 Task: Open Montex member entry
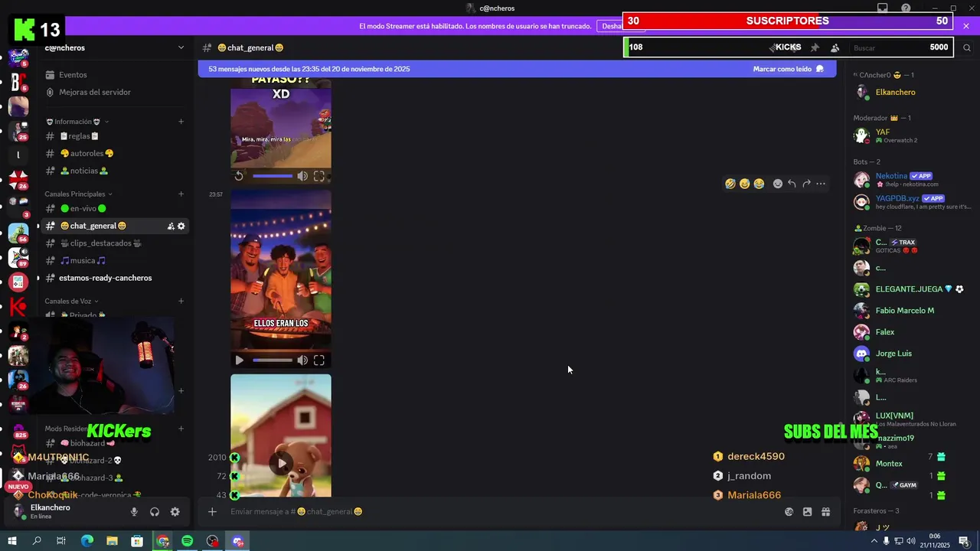[x=913, y=464]
